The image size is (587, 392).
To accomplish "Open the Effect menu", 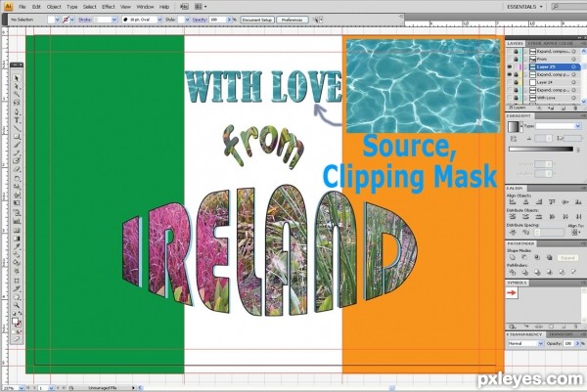I will pos(109,7).
